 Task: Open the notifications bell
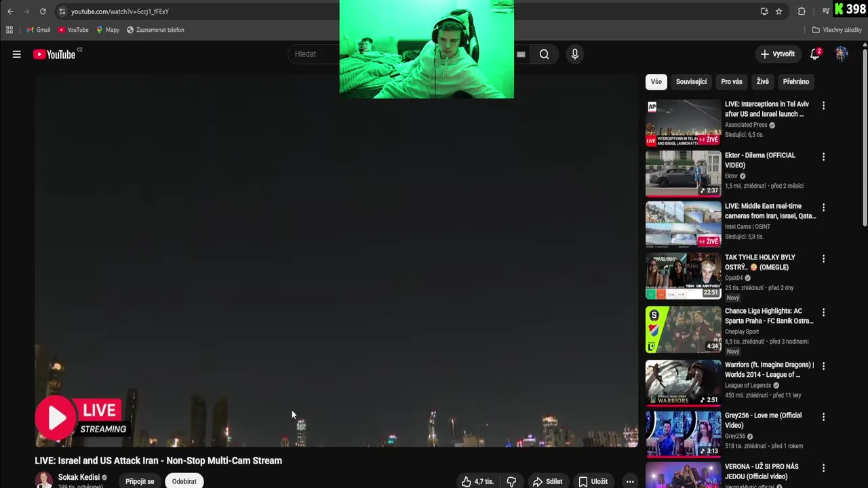[815, 54]
